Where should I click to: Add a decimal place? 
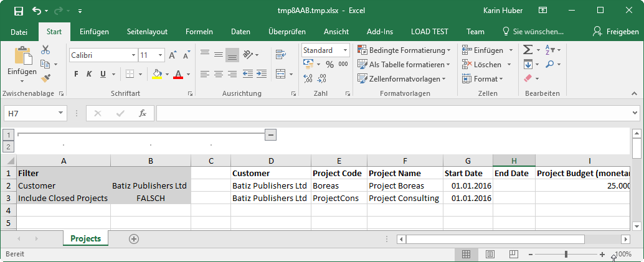(308, 78)
